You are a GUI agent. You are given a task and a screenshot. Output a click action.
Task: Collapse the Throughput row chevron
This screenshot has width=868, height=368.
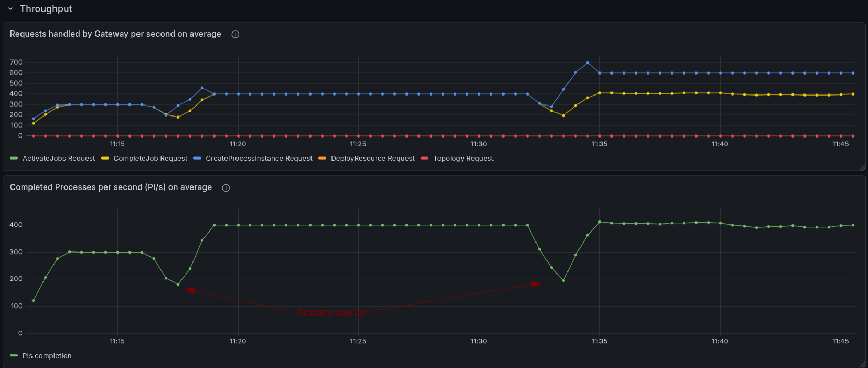10,9
